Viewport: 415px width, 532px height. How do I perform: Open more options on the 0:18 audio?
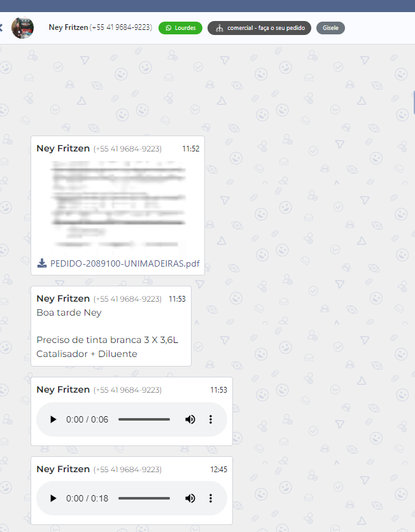[x=211, y=498]
